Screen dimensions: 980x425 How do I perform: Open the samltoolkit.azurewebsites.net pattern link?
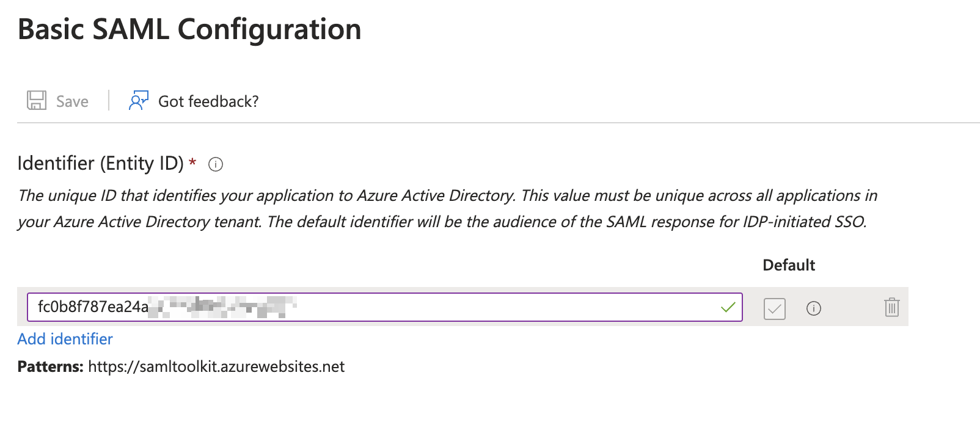coord(216,366)
